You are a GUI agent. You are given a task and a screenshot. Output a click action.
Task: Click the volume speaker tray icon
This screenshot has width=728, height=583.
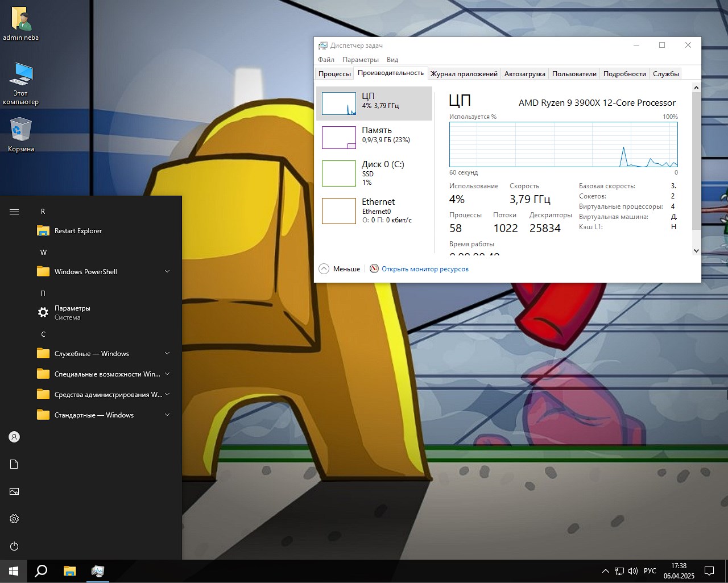click(x=633, y=571)
